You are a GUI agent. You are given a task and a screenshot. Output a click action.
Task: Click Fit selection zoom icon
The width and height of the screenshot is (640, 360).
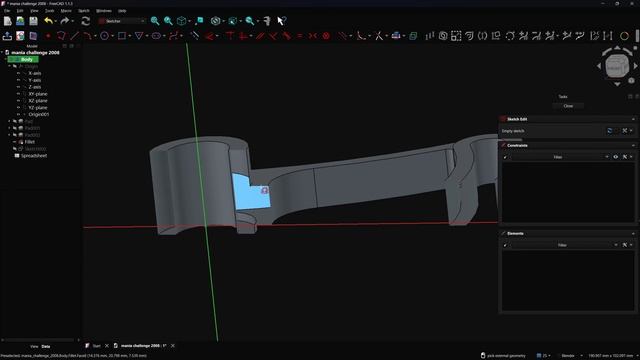(x=168, y=21)
